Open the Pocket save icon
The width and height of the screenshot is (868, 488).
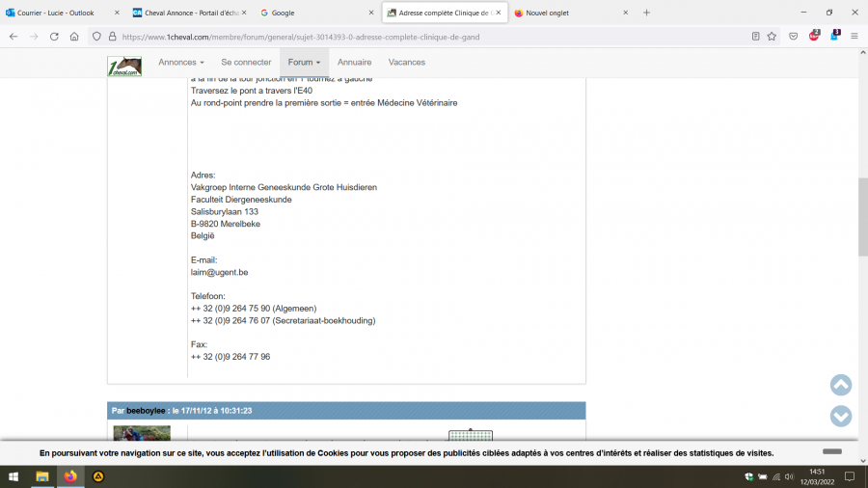tap(793, 37)
